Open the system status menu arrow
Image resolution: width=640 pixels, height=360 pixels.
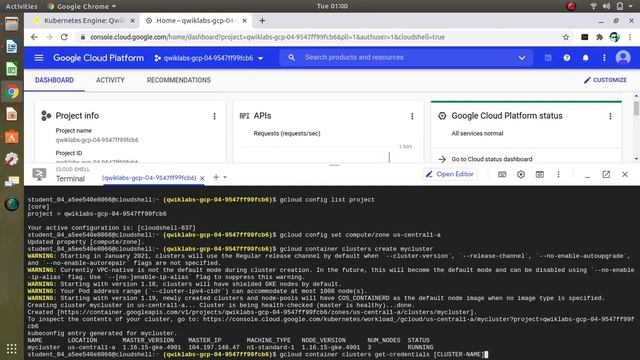click(632, 6)
